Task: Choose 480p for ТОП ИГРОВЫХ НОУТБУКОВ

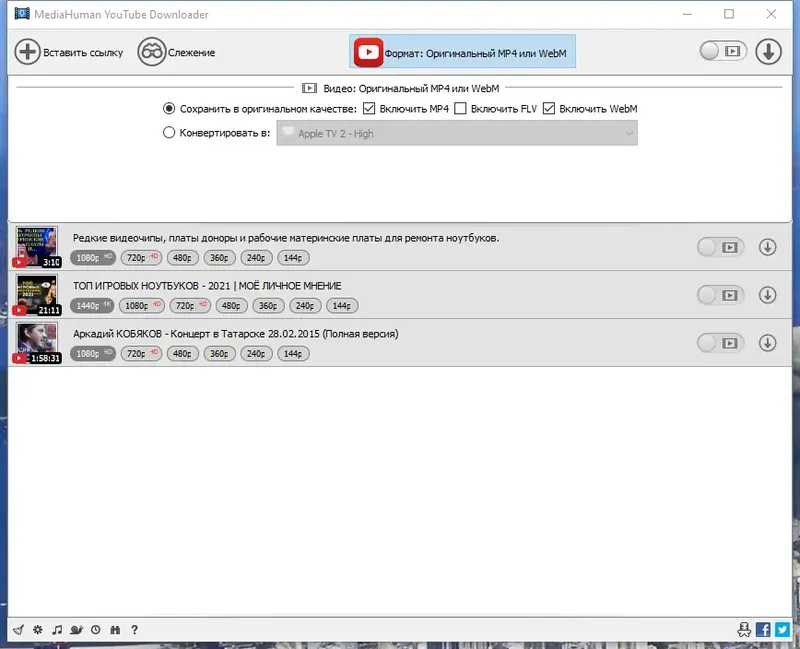Action: click(x=231, y=306)
